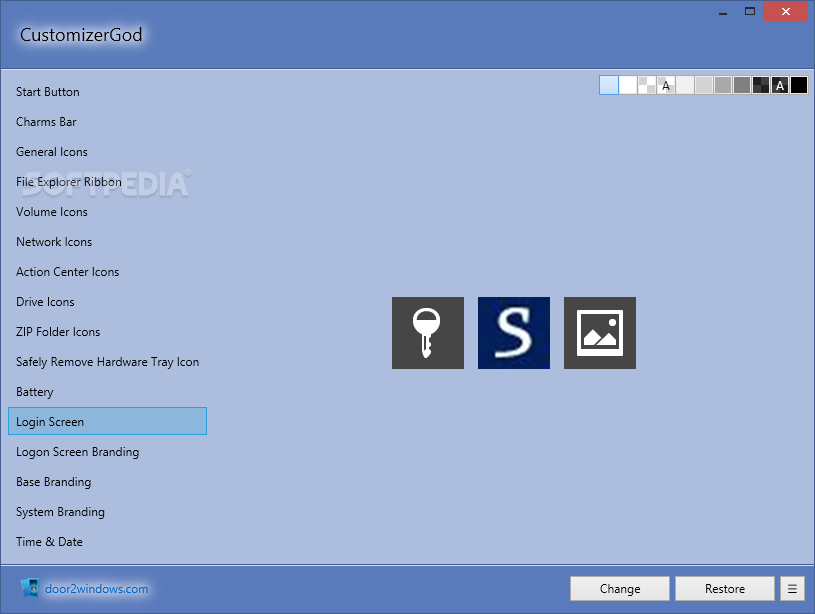Switch to Action Center Icons
Screen dimensions: 815x614
[x=108, y=272]
